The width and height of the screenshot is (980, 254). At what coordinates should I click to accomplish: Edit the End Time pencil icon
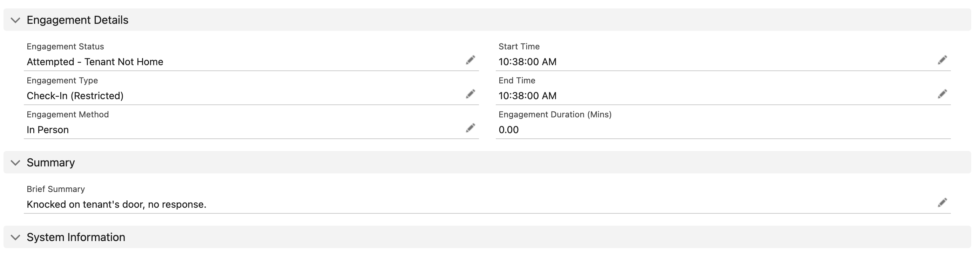(x=942, y=94)
